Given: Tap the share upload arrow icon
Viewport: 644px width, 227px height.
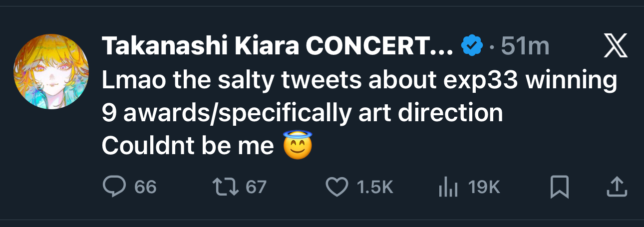Looking at the screenshot, I should [x=616, y=186].
